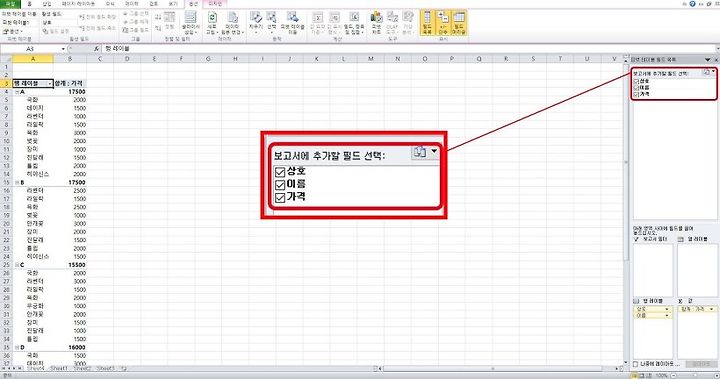720x379 pixels.
Task: Switch to the Sheet2 worksheet tab
Action: [x=82, y=368]
